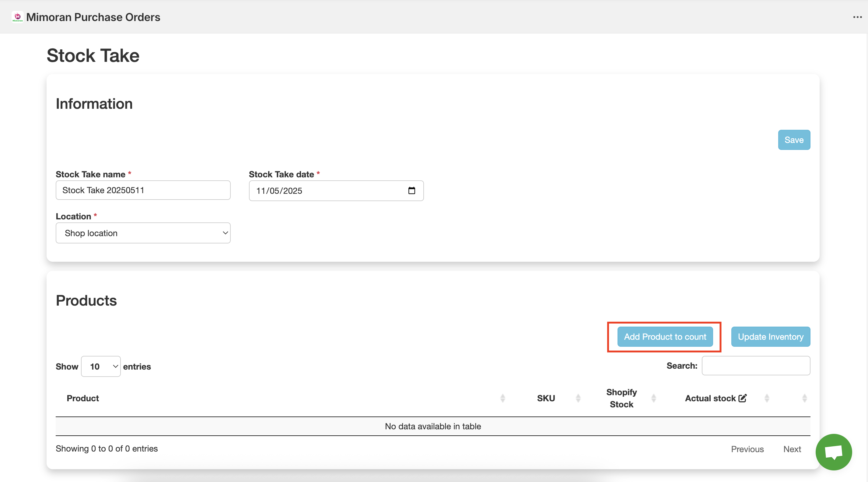
Task: Click the Save button
Action: click(x=794, y=140)
